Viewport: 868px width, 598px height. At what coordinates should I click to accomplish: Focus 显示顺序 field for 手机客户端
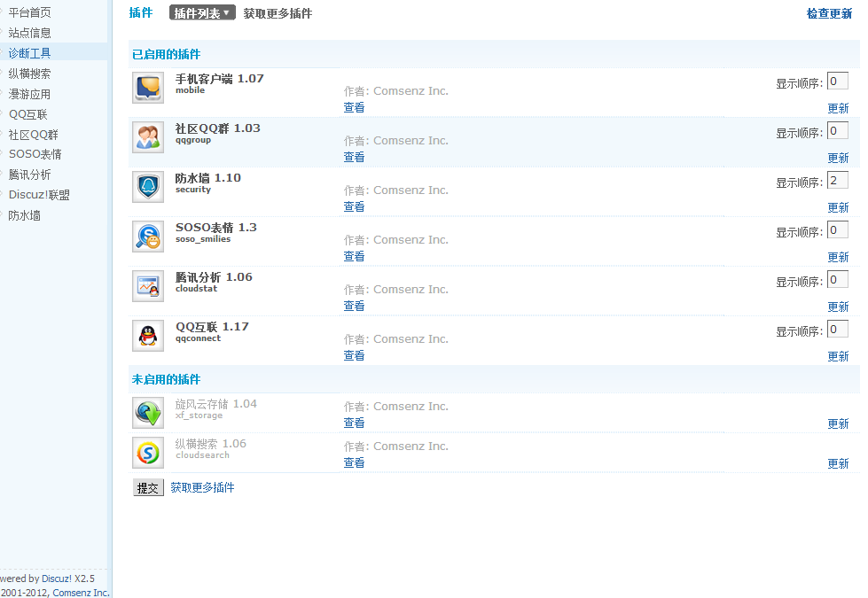(838, 82)
